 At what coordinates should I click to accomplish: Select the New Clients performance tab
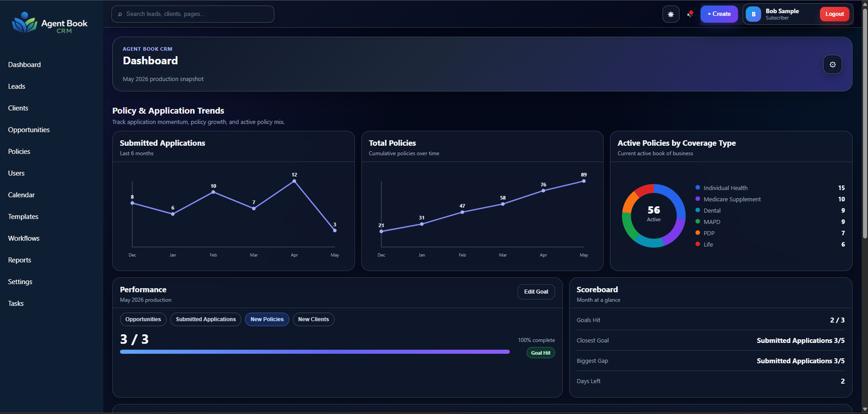[x=314, y=319]
